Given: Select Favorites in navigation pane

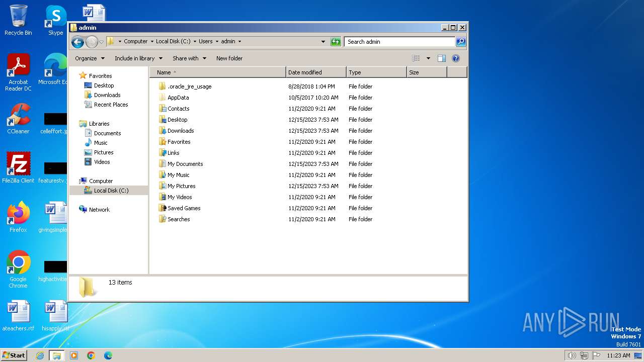Looking at the screenshot, I should pyautogui.click(x=100, y=76).
